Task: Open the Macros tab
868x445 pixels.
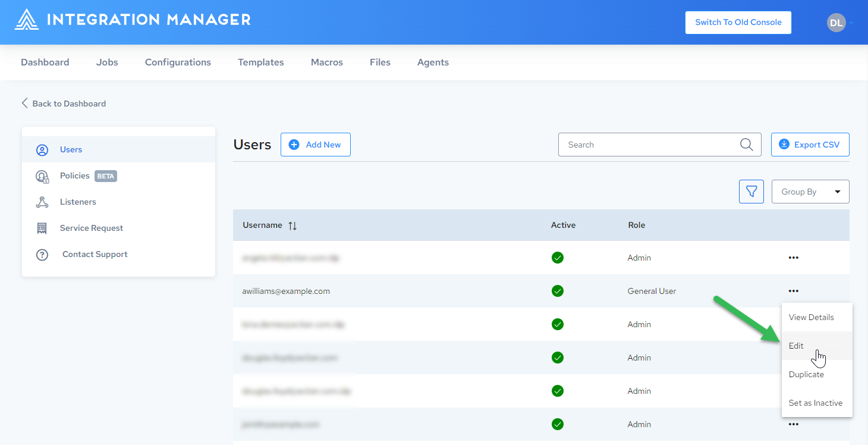Action: [x=327, y=62]
